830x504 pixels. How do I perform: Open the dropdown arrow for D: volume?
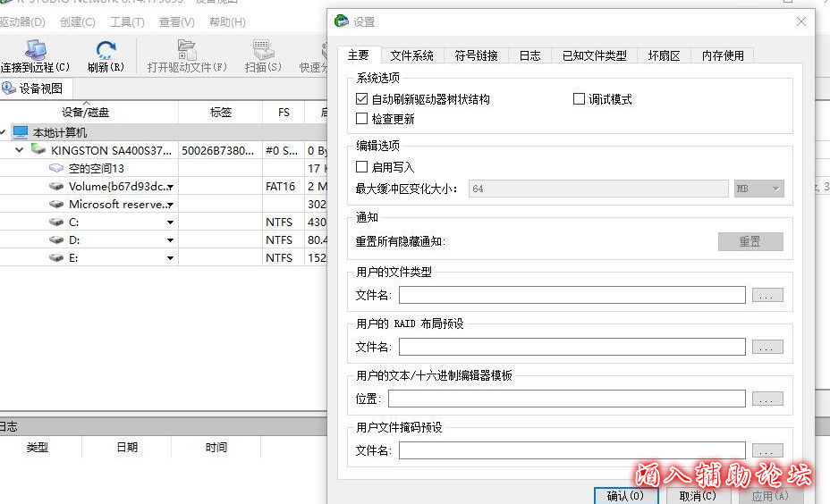click(170, 240)
